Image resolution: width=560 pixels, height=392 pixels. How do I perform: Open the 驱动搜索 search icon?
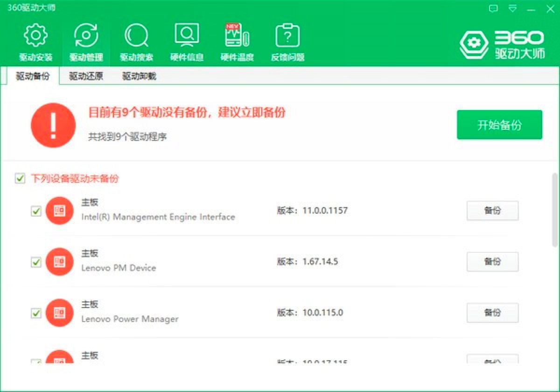(137, 35)
